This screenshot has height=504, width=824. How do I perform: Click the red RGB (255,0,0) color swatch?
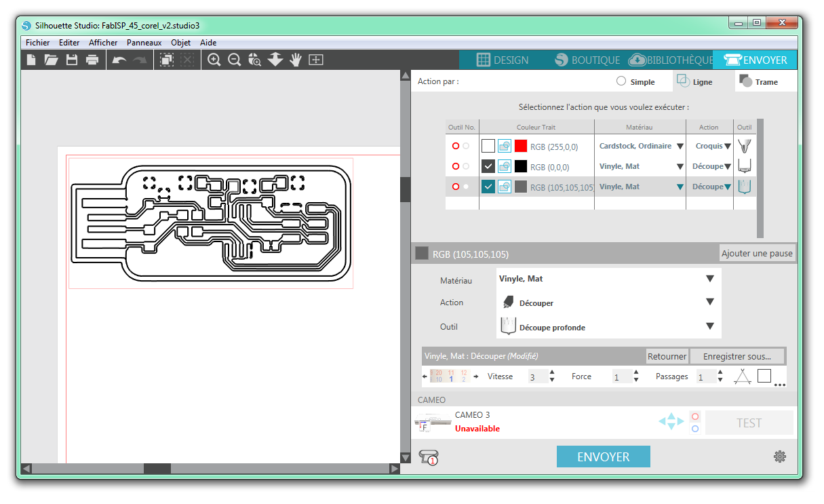[x=522, y=145]
